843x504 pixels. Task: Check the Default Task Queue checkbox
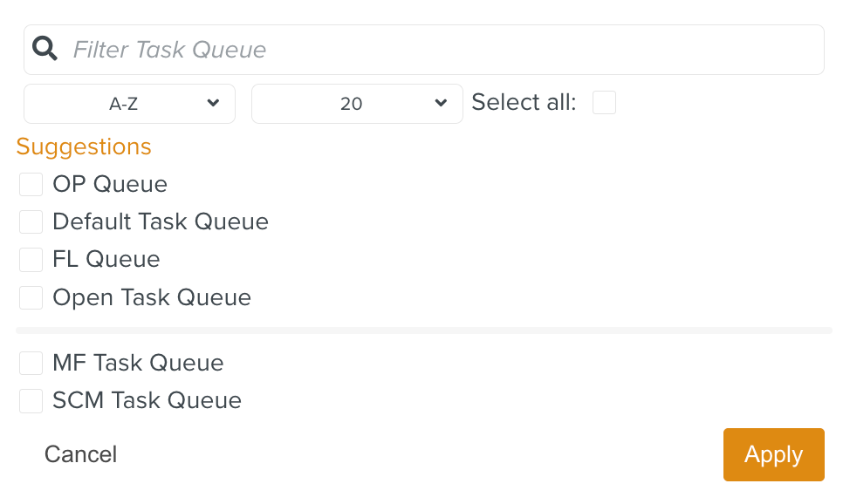pyautogui.click(x=31, y=221)
